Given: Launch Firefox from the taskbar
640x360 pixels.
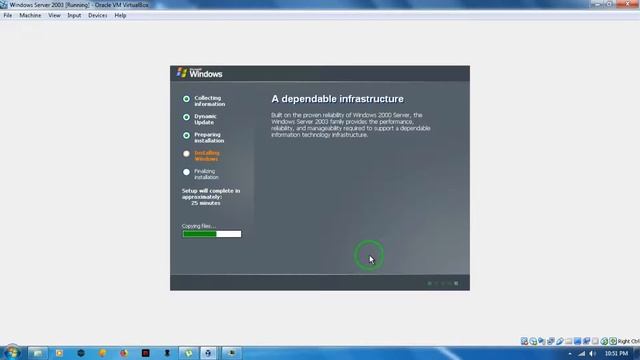Looking at the screenshot, I should (x=124, y=353).
